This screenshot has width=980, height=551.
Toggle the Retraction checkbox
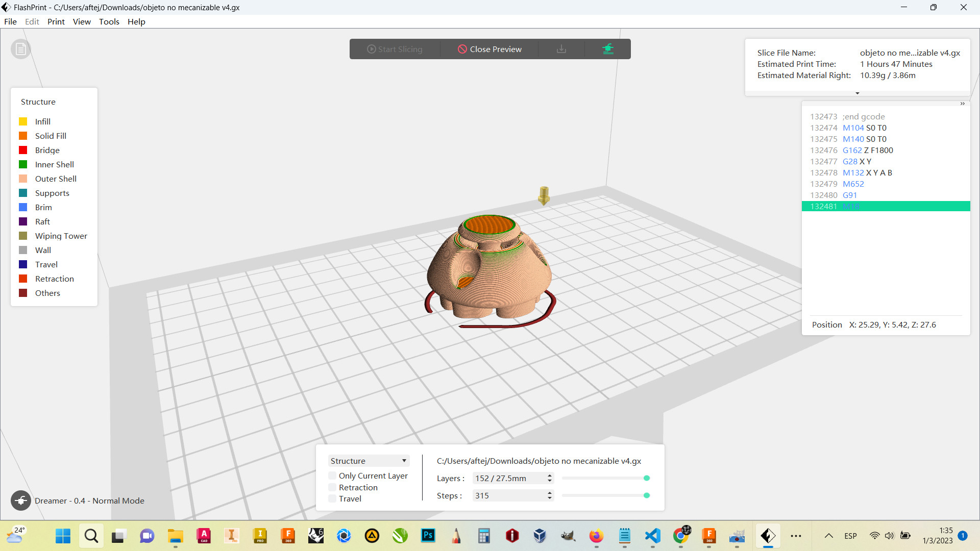tap(333, 487)
